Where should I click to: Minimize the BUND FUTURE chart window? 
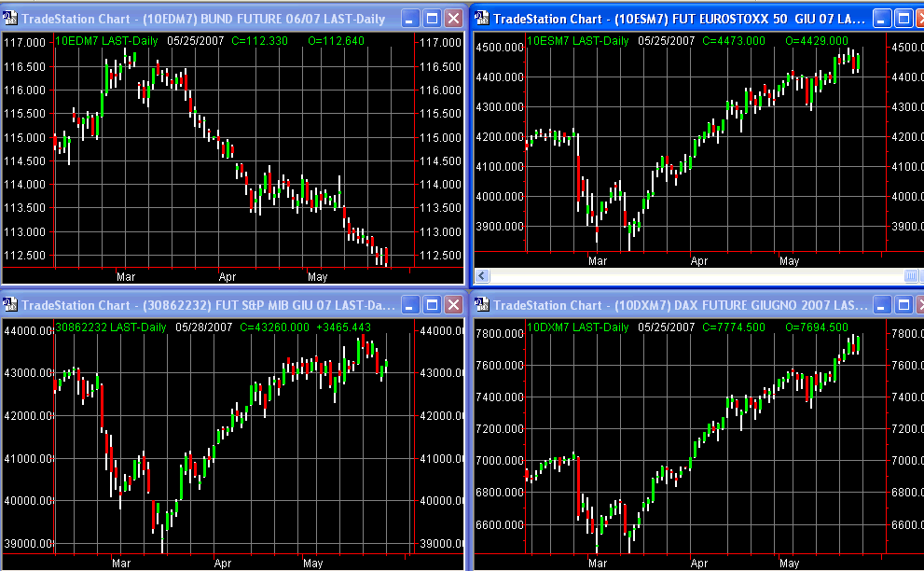(x=410, y=19)
